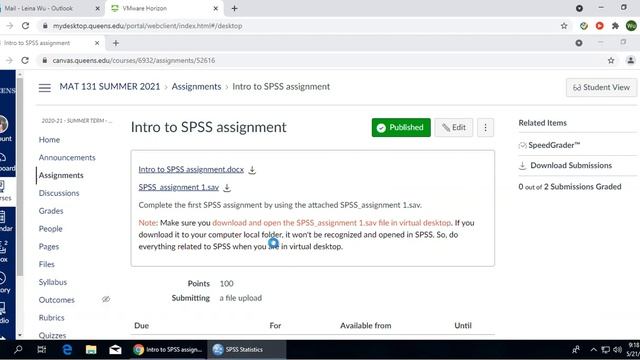Open Home in course navigation
Image resolution: width=640 pixels, height=360 pixels.
click(x=49, y=140)
